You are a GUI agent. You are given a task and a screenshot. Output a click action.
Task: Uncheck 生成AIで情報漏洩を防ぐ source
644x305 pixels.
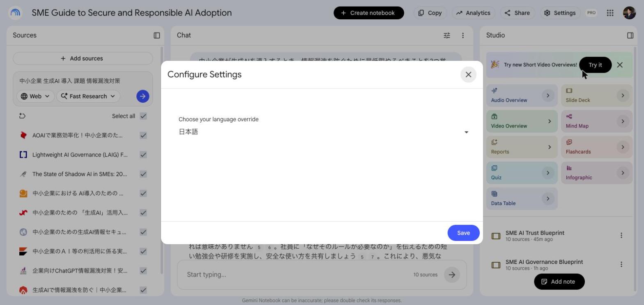(143, 290)
